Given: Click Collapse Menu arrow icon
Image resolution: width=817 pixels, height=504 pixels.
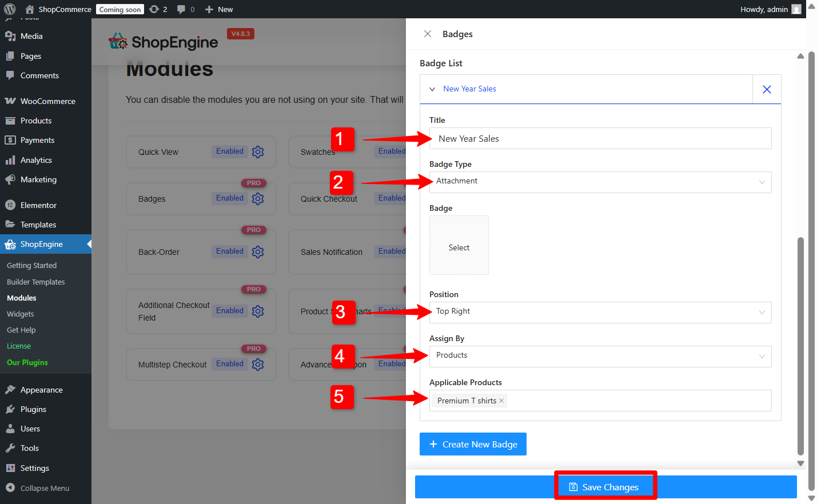Looking at the screenshot, I should [x=10, y=487].
